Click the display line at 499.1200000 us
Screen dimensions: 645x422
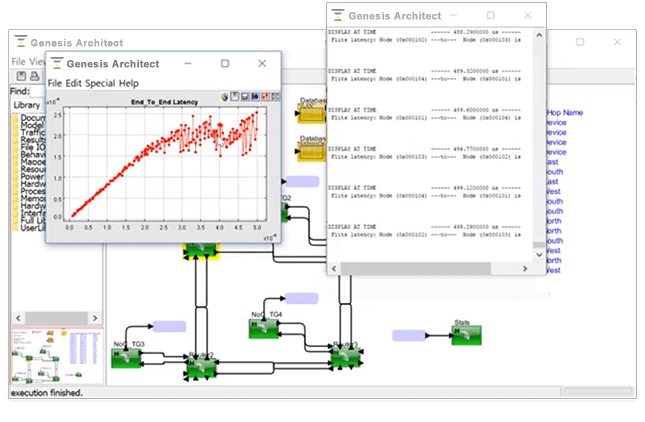425,188
